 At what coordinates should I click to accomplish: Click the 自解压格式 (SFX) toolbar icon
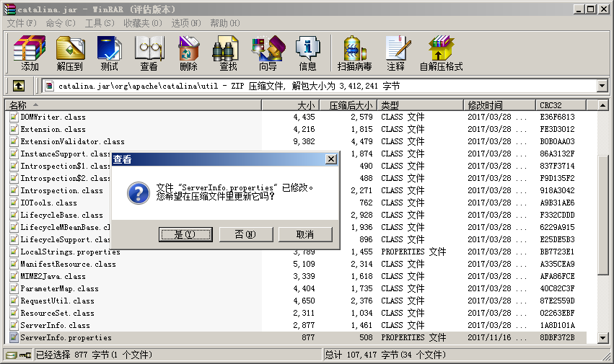pos(442,53)
